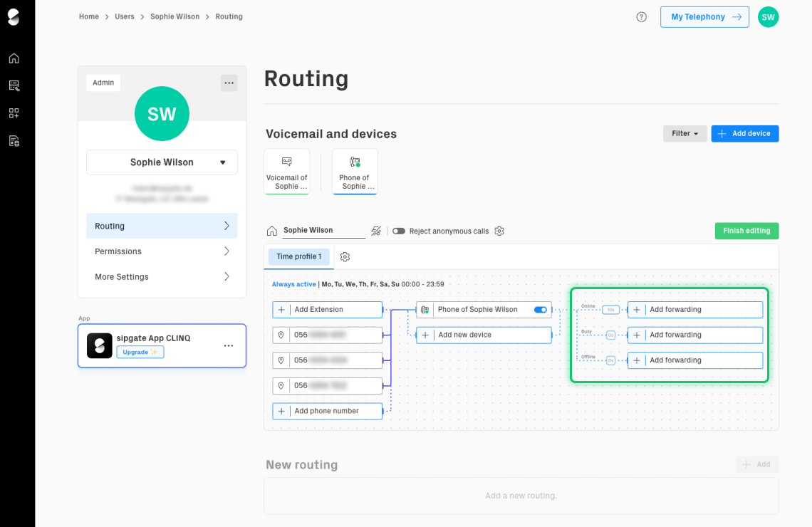Click the SW account avatar in the header

pos(768,17)
